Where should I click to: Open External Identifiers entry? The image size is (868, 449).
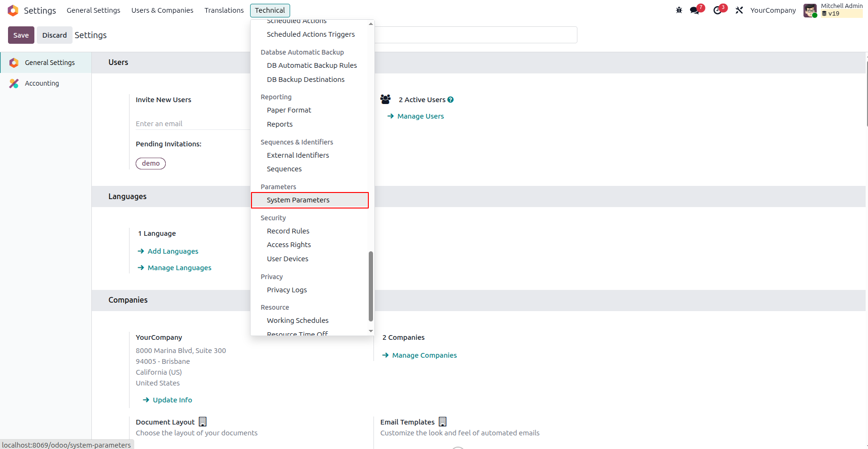[x=298, y=155]
